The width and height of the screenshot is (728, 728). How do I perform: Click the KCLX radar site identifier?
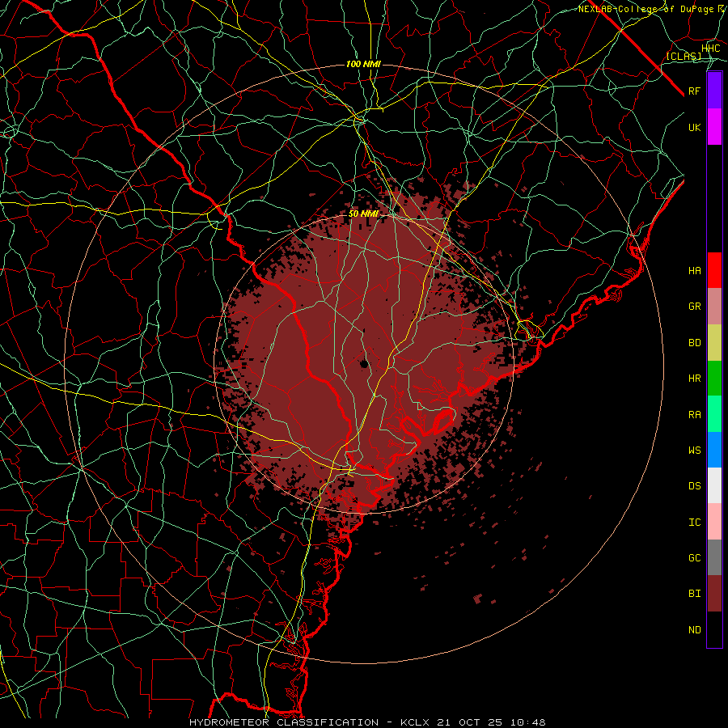415,722
